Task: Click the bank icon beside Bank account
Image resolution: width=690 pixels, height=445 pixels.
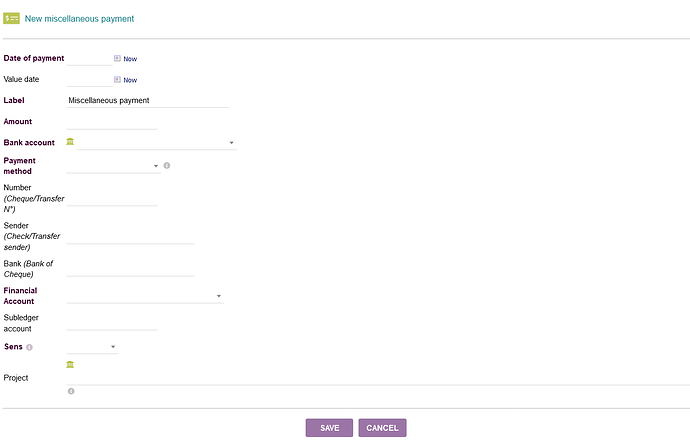Action: tap(70, 142)
